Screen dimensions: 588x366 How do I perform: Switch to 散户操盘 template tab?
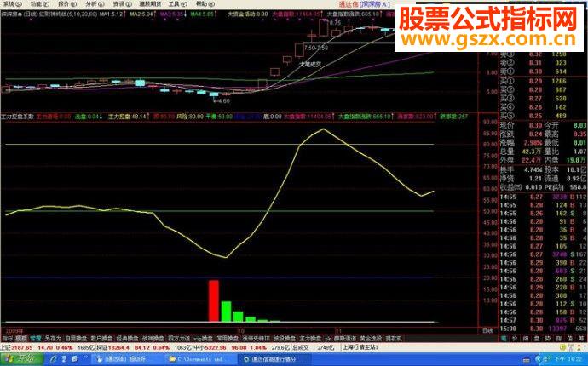point(101,338)
